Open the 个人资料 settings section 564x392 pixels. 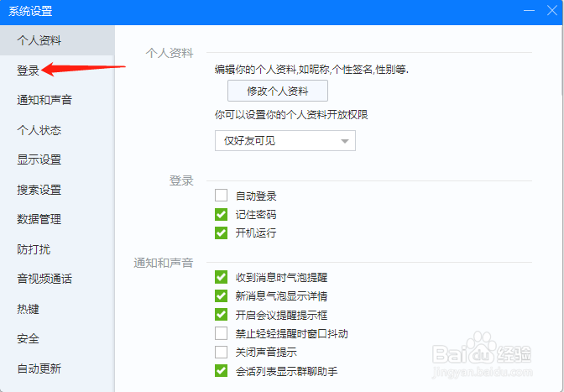click(x=57, y=40)
